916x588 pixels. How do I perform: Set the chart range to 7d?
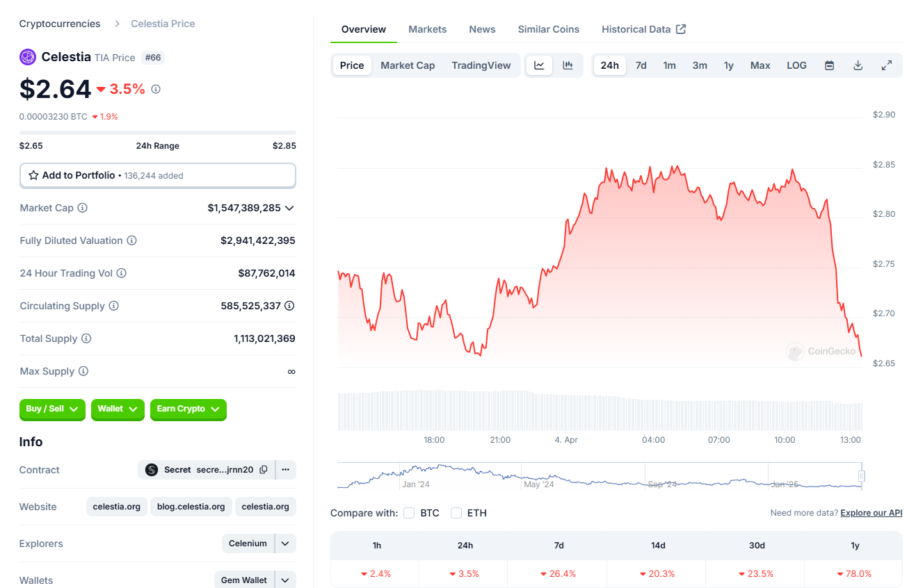pos(641,65)
